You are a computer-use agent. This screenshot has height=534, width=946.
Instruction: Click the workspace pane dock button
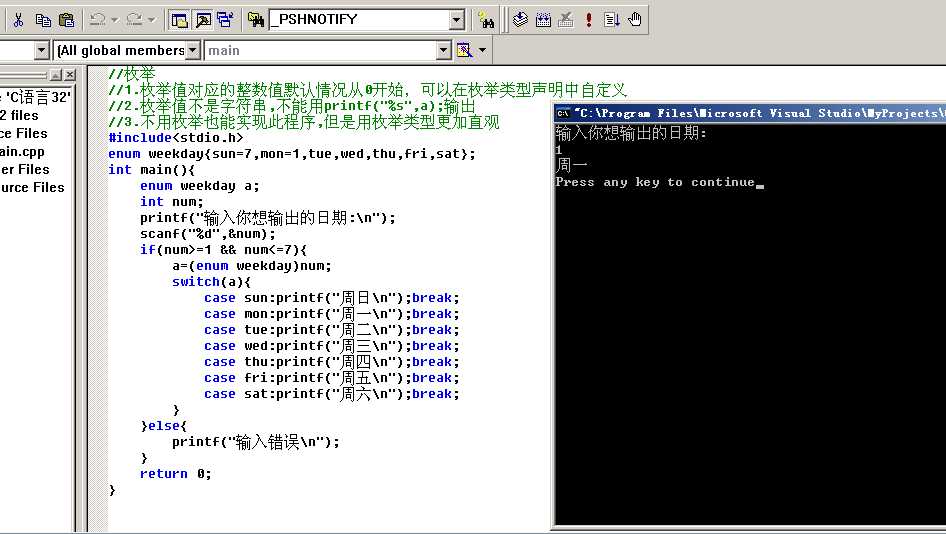[x=56, y=75]
